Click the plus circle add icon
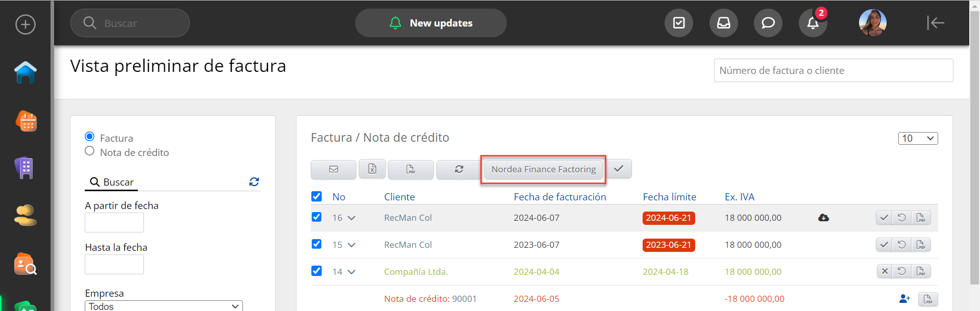 (26, 24)
